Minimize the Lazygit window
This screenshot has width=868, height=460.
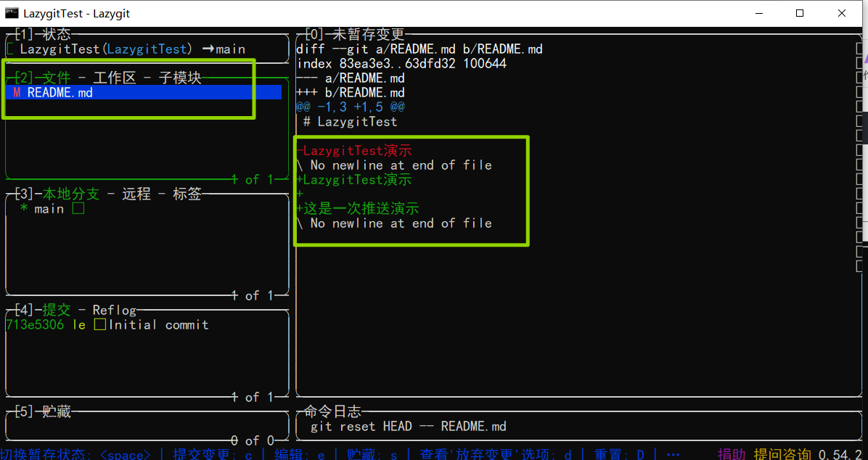[758, 13]
